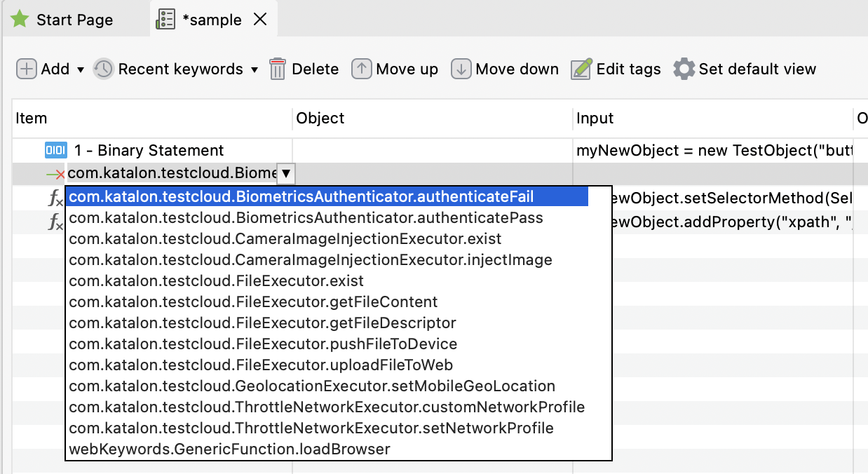Close the *sample tab
The image size is (868, 474).
(260, 20)
